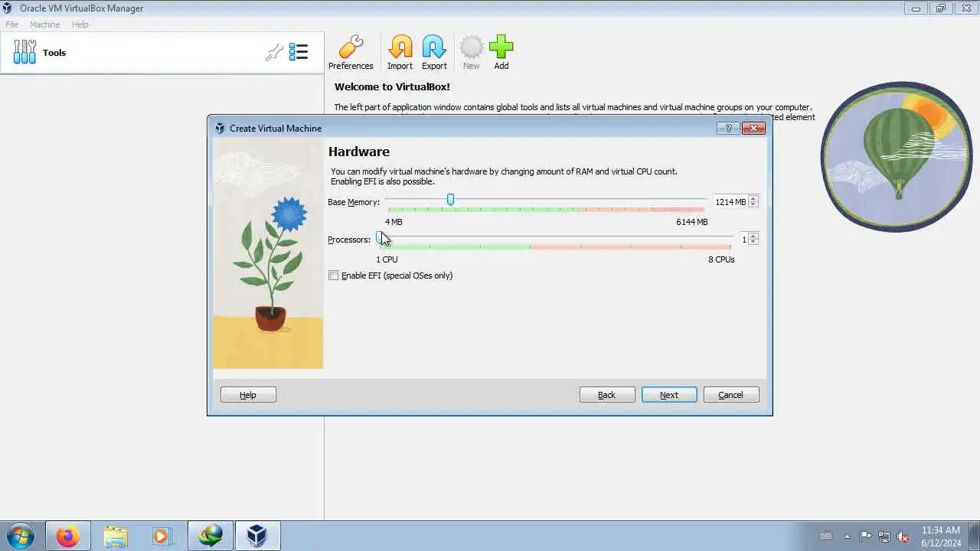The width and height of the screenshot is (980, 551).
Task: Decrease Base Memory with the down arrow
Action: click(x=753, y=205)
